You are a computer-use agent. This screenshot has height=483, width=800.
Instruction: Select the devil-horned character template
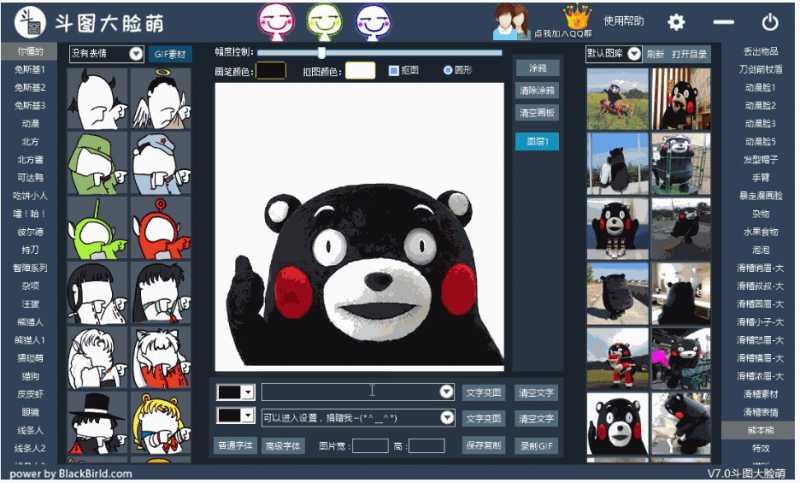point(98,99)
